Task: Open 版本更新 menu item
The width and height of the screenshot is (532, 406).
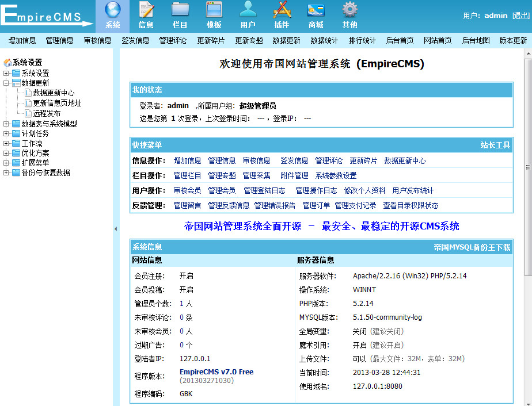Action: pos(514,41)
